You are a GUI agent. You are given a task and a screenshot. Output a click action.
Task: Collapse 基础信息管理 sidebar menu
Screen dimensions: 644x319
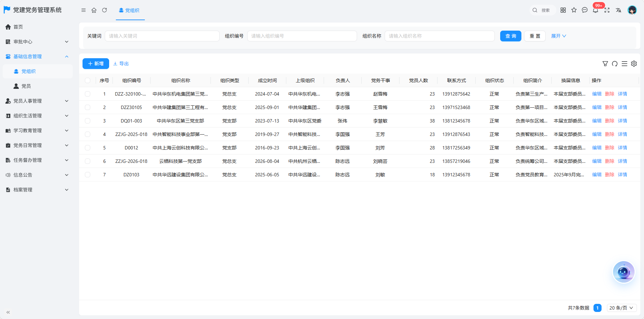pyautogui.click(x=37, y=57)
